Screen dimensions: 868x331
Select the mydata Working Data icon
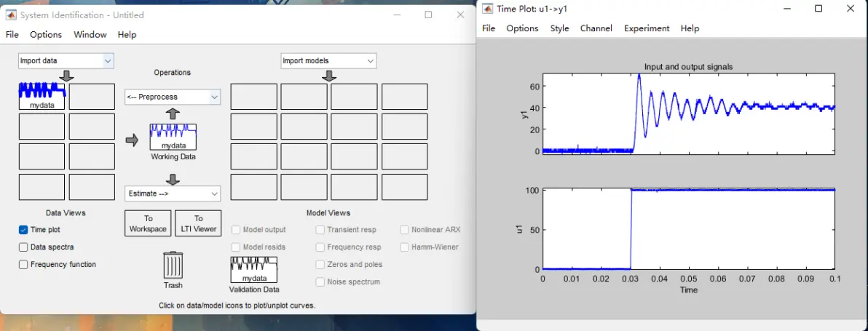[x=173, y=137]
